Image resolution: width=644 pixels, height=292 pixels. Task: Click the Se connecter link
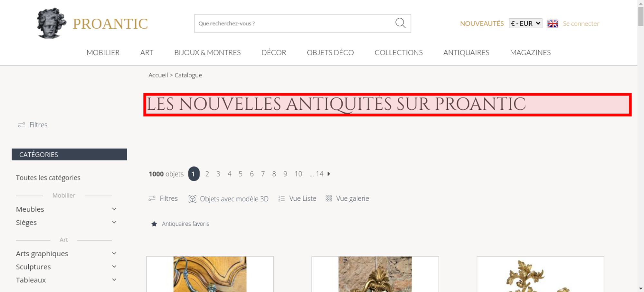[x=581, y=23]
